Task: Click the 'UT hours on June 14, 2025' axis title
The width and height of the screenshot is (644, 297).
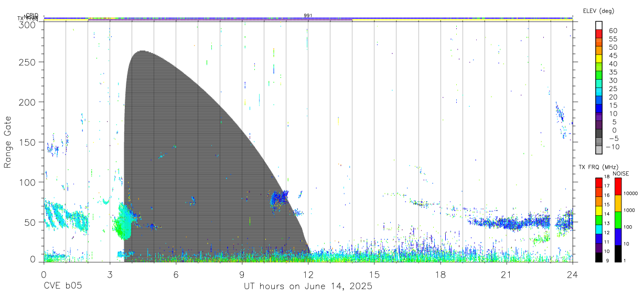Action: coord(308,286)
